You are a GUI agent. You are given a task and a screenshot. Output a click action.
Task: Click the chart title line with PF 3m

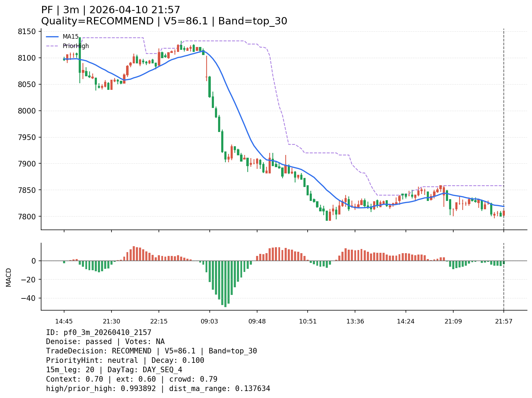[111, 10]
